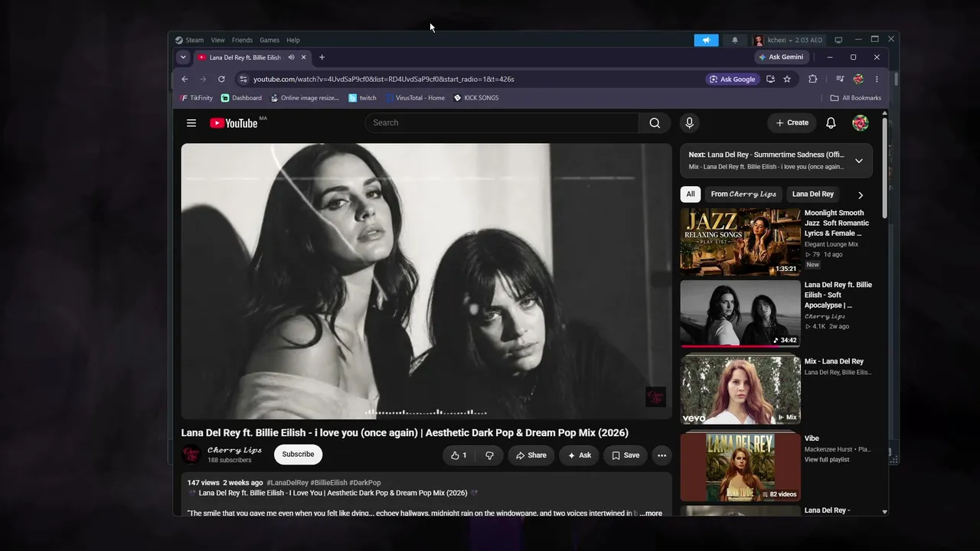Image resolution: width=980 pixels, height=551 pixels.
Task: Click Ask Gemini in the tab bar
Action: point(781,57)
